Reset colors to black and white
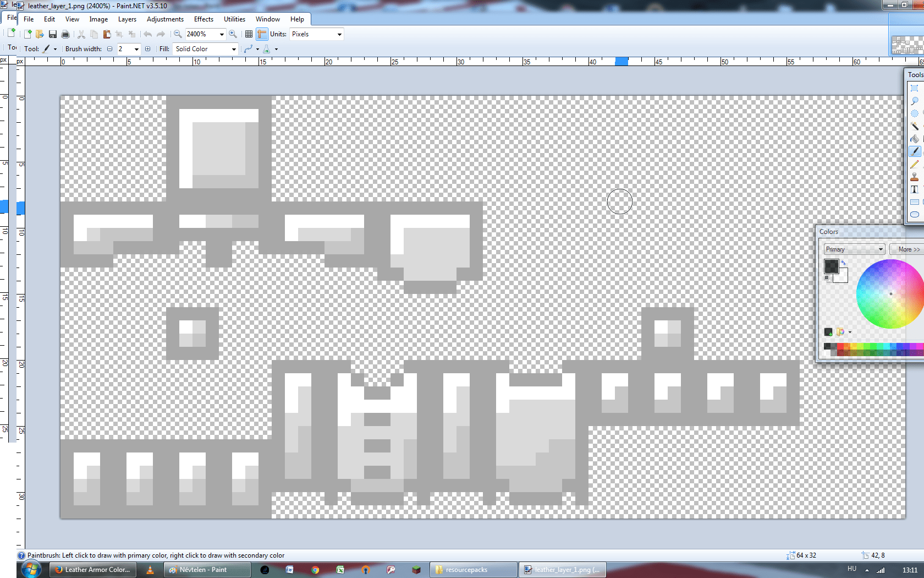924x578 pixels. click(x=827, y=279)
